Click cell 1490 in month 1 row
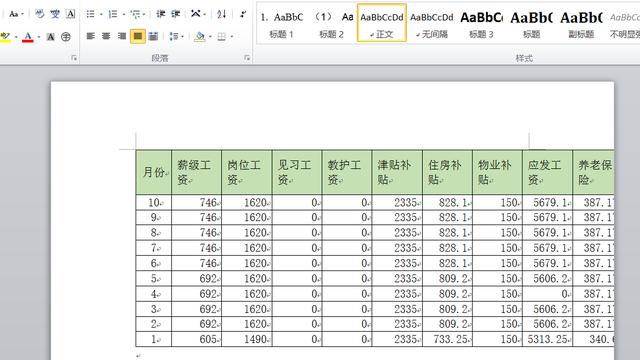The height and width of the screenshot is (360, 640). [x=247, y=340]
